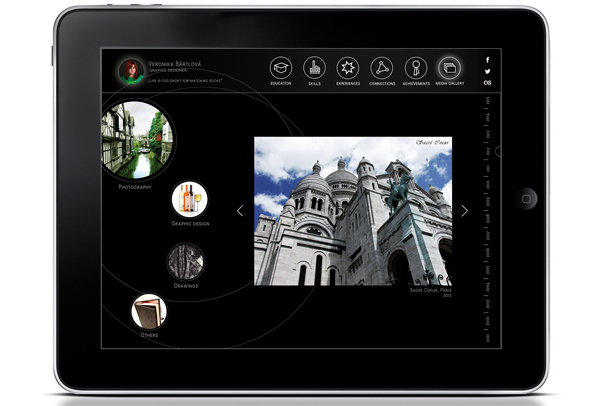This screenshot has height=406, width=606.
Task: Click Veronika's profile avatar
Action: (129, 70)
